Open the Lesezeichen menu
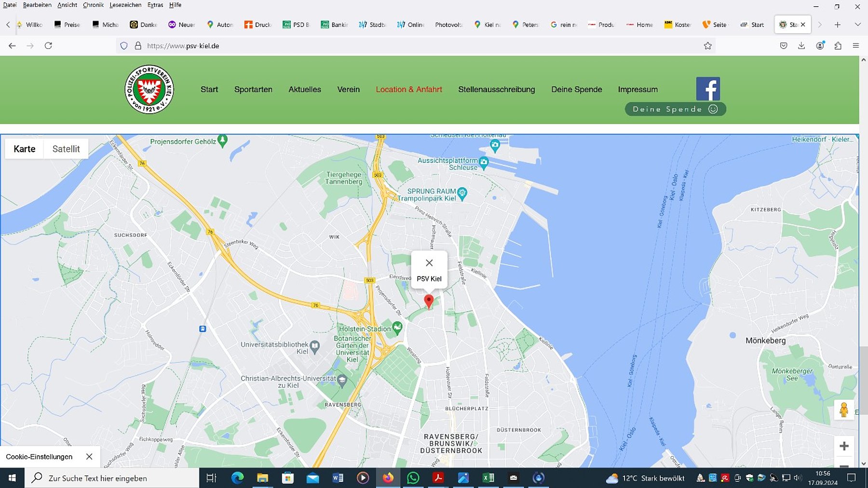Viewport: 868px width, 488px height. (125, 5)
